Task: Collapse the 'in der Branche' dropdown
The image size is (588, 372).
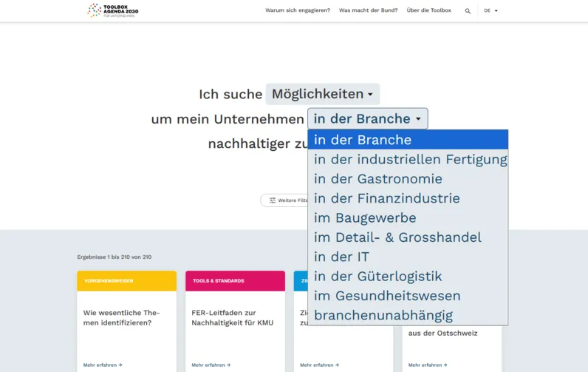Action: (367, 118)
